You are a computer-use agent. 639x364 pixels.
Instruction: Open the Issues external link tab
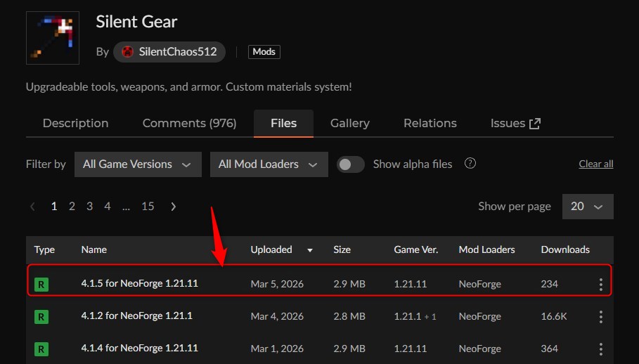coord(515,124)
